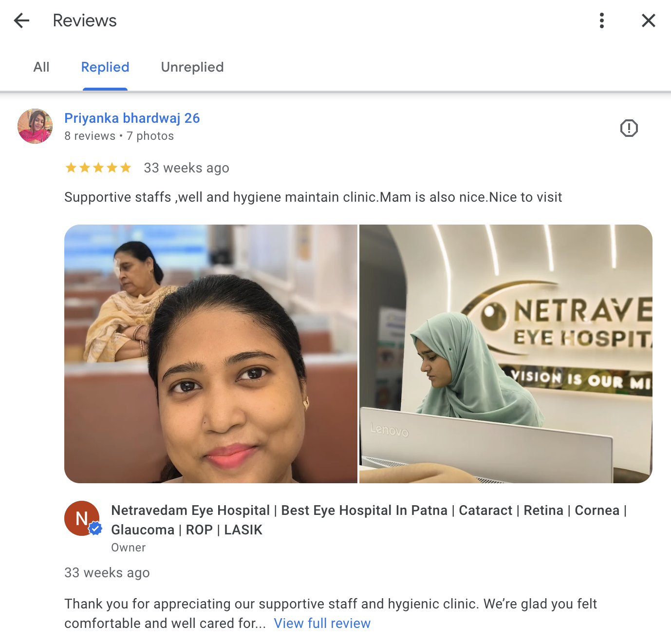The image size is (671, 644).
Task: Open Priyanka bhardwaj 26's profile link
Action: click(x=132, y=118)
